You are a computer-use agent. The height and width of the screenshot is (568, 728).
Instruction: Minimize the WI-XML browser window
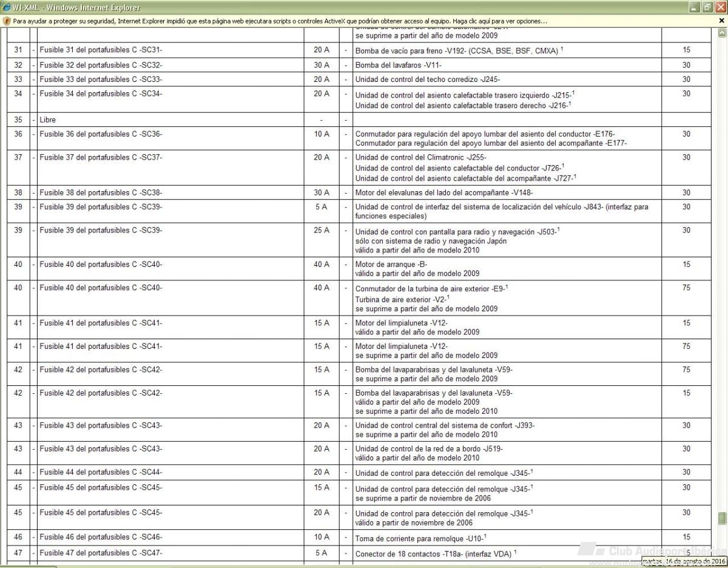(695, 7)
